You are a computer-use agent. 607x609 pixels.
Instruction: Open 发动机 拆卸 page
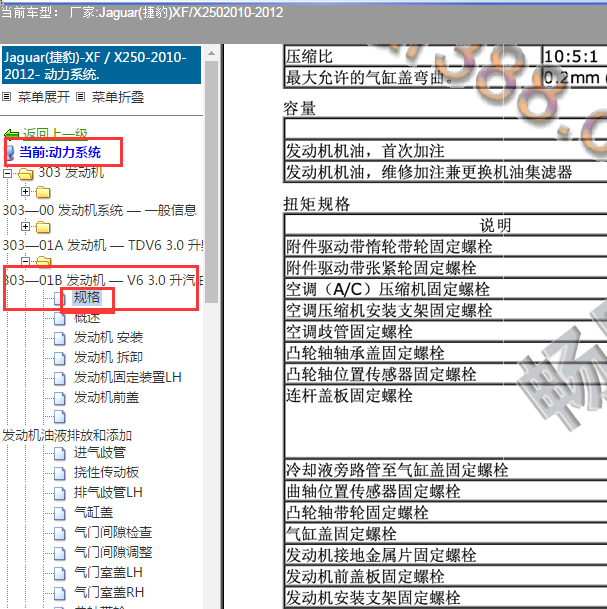108,357
